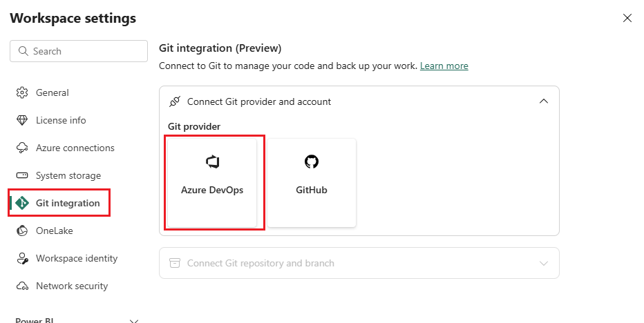Expand Connect Git repository and branch
This screenshot has width=644, height=323.
pyautogui.click(x=544, y=263)
